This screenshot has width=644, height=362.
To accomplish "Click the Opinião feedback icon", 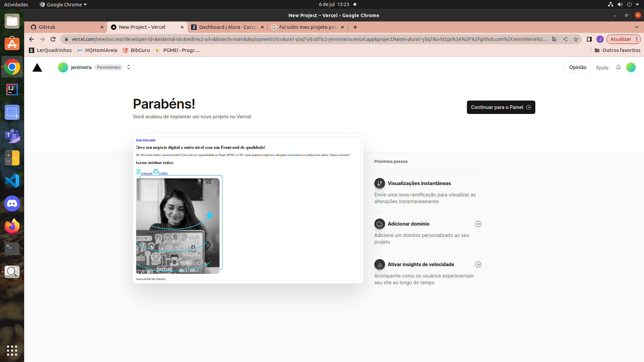I will click(x=578, y=67).
